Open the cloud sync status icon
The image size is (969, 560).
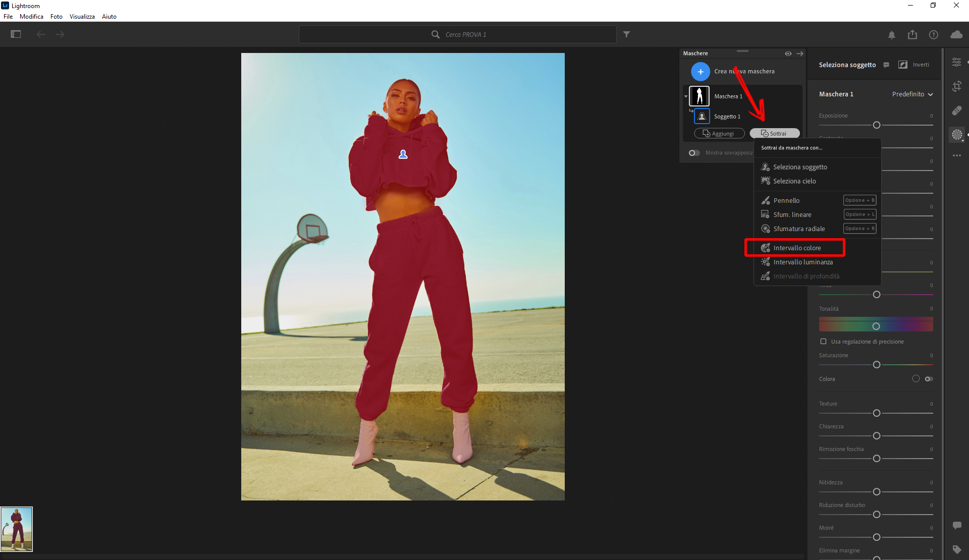pos(956,35)
